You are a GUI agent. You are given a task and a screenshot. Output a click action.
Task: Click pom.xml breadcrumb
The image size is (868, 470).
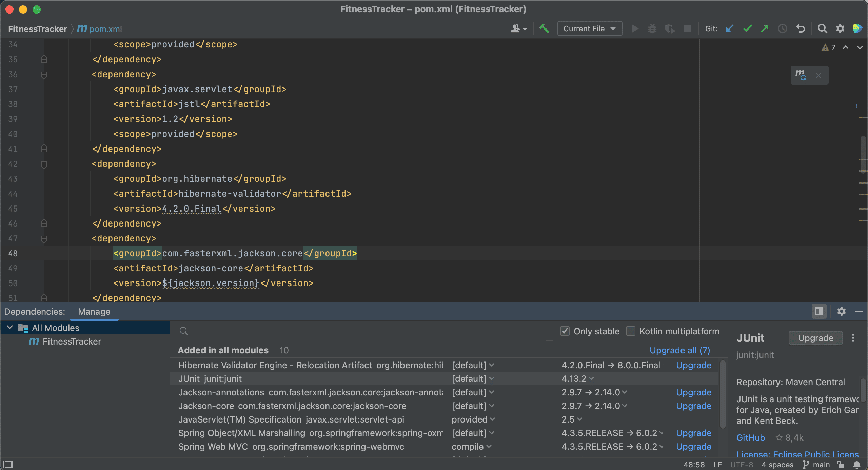click(x=99, y=29)
